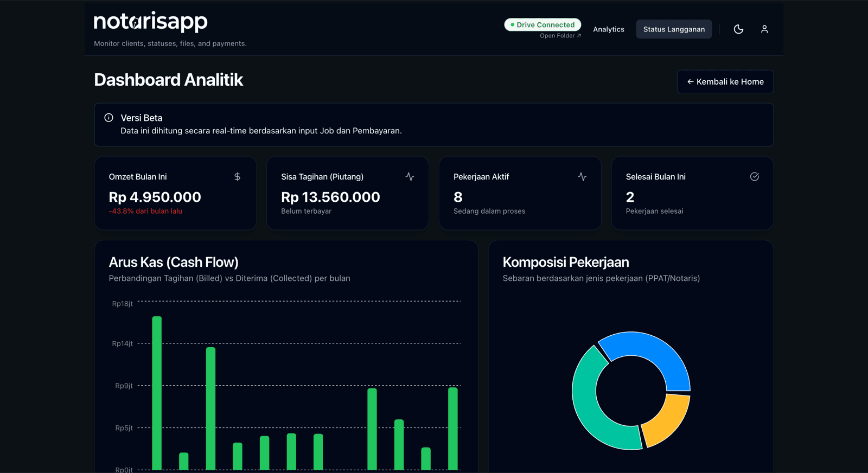This screenshot has width=868, height=473.
Task: Click the Komposisi Pekerjaan heading
Action: [x=566, y=263]
